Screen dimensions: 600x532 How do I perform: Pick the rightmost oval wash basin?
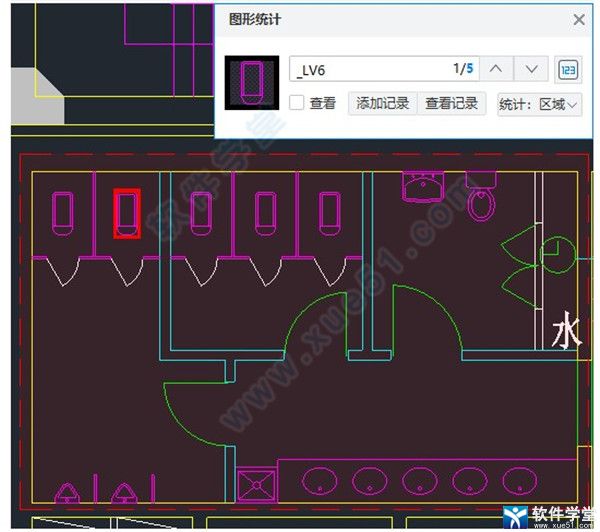coord(512,481)
